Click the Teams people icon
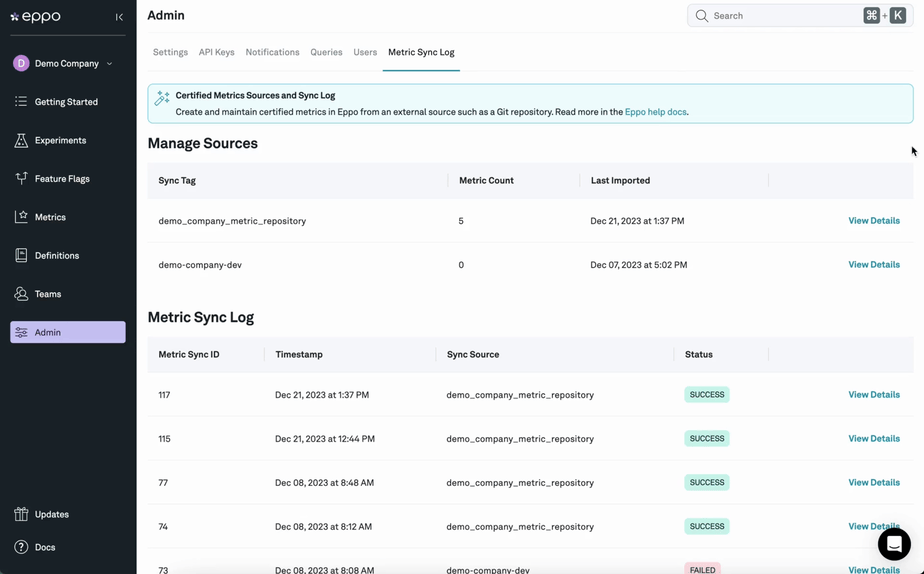 pos(21,294)
